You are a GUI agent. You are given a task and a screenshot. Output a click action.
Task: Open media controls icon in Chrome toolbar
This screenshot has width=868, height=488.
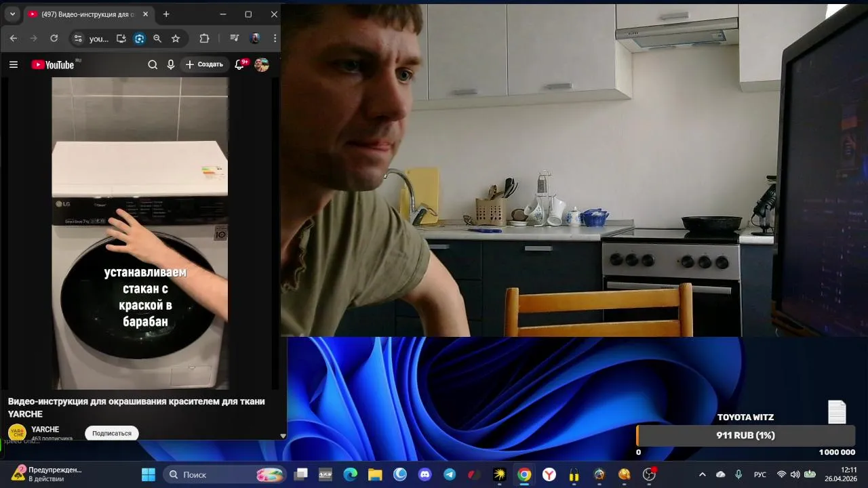point(234,39)
